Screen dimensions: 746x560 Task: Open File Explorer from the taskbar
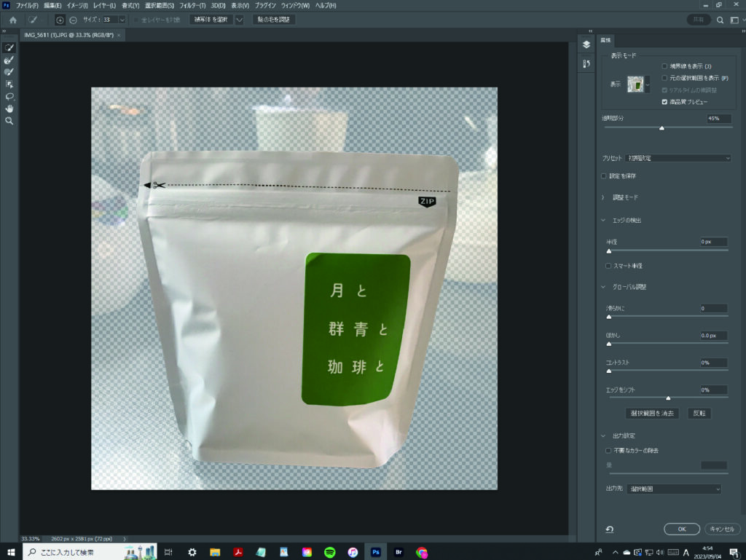click(x=215, y=552)
